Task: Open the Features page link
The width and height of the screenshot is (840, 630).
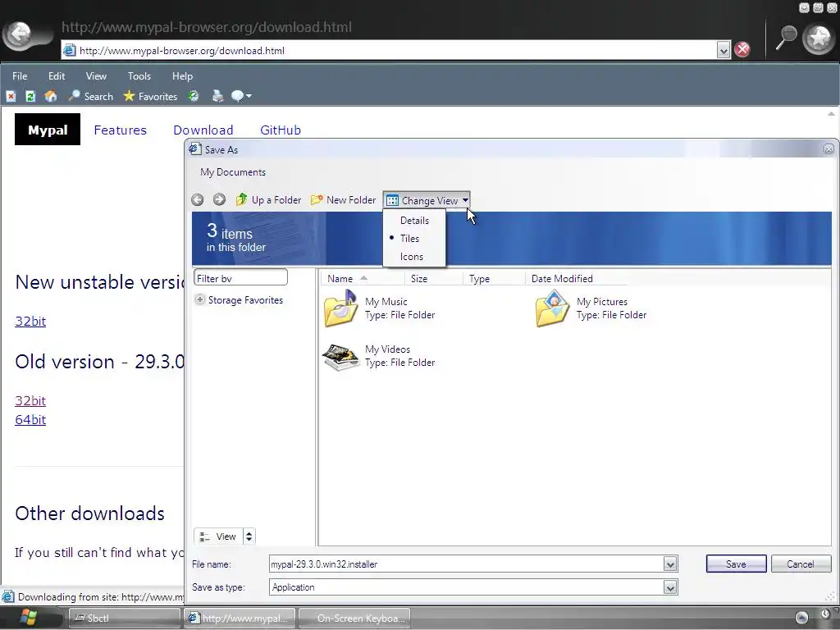Action: [x=120, y=130]
